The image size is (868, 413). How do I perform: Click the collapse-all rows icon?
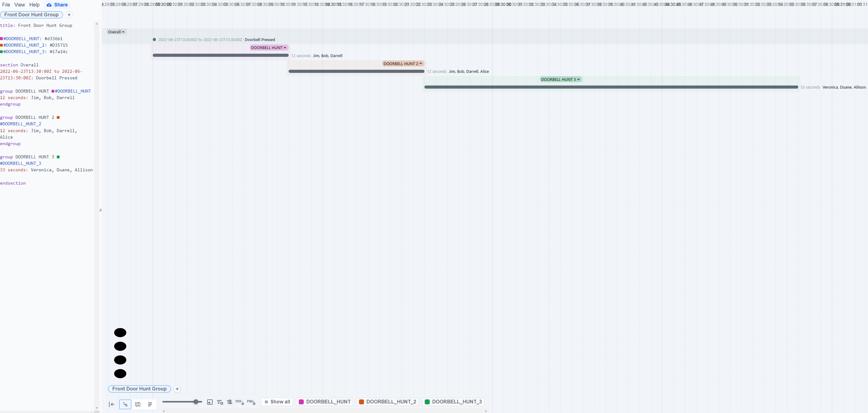coord(229,402)
